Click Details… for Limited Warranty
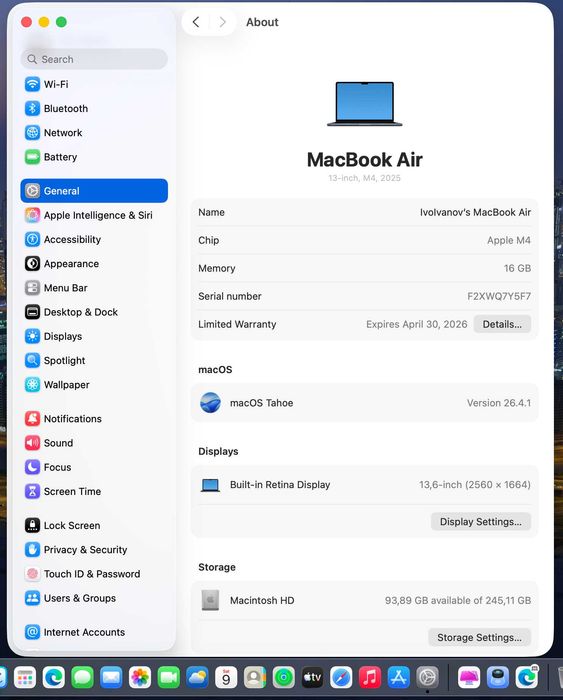 click(502, 324)
